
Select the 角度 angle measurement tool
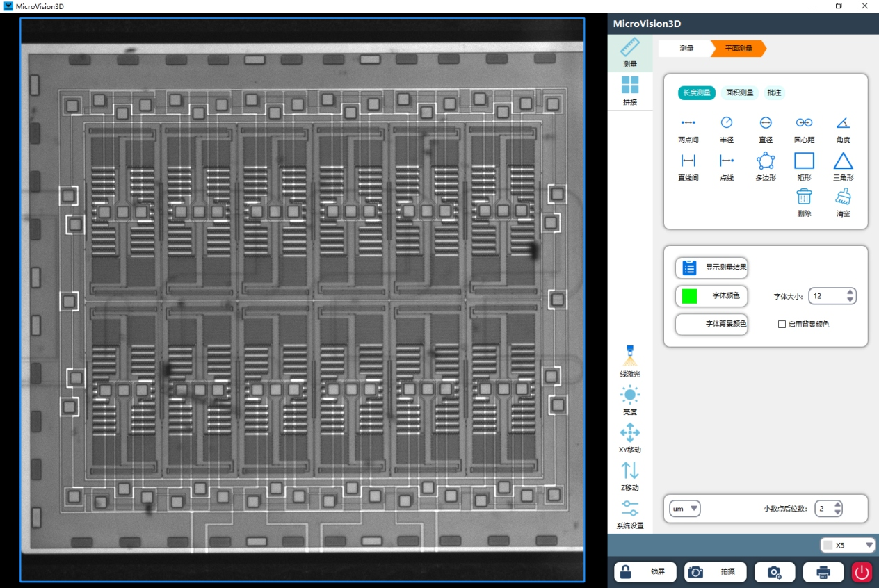point(844,129)
